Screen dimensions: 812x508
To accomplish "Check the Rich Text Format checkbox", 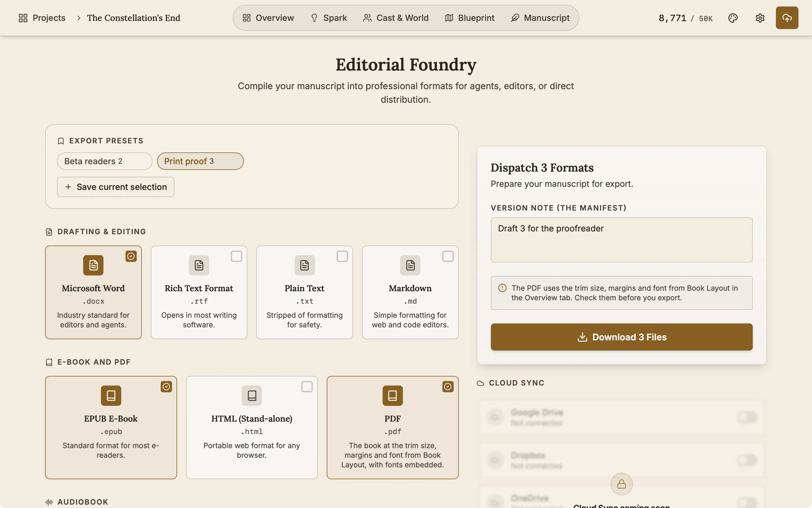I will coord(237,256).
